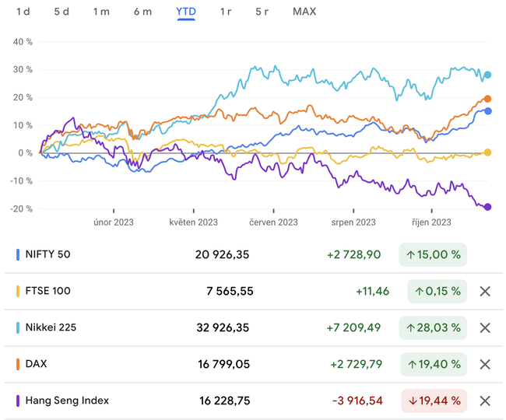Click the light blue Nikkei endpoint dot
This screenshot has height=420, width=506.
coord(487,75)
